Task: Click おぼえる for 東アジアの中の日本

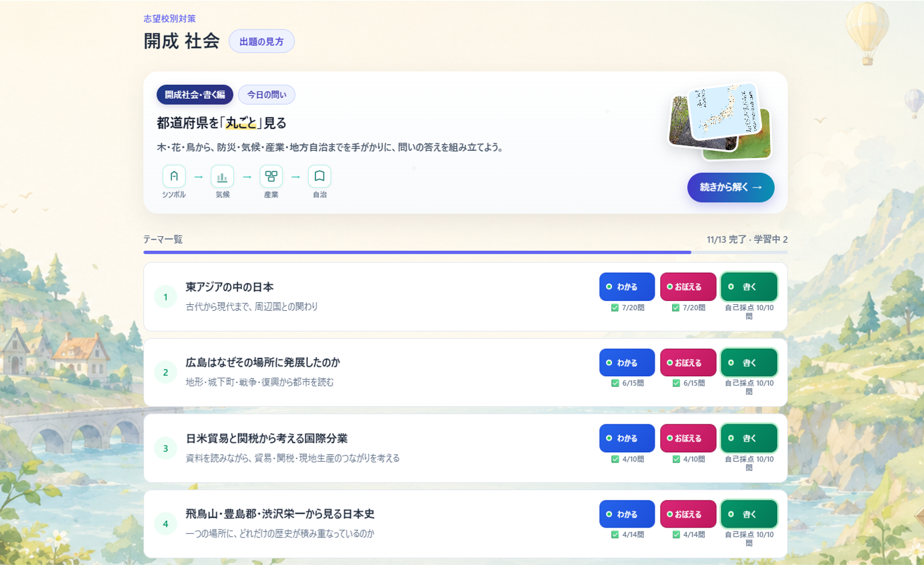Action: click(688, 287)
